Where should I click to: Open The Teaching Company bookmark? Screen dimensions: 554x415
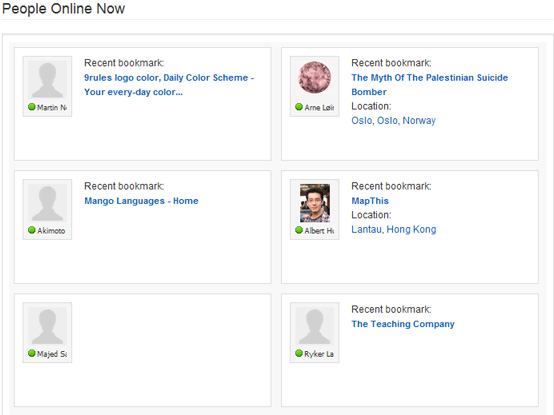pyautogui.click(x=403, y=324)
